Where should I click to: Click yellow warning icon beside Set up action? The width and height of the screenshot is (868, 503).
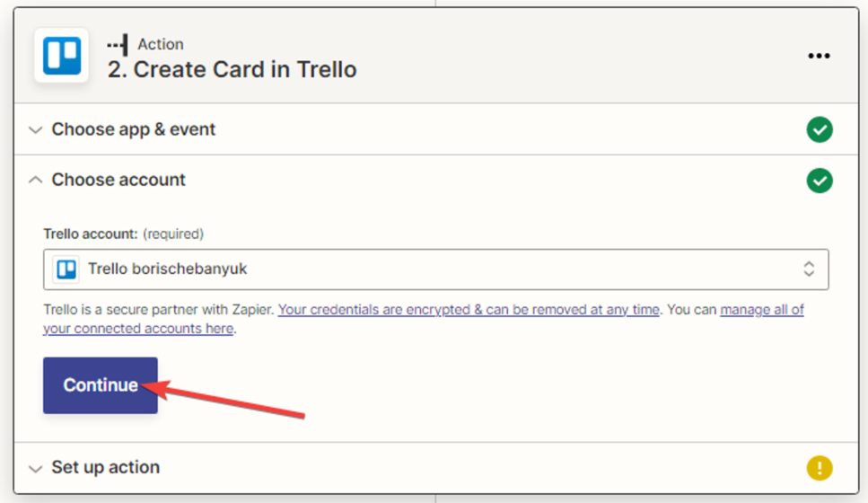click(x=819, y=468)
